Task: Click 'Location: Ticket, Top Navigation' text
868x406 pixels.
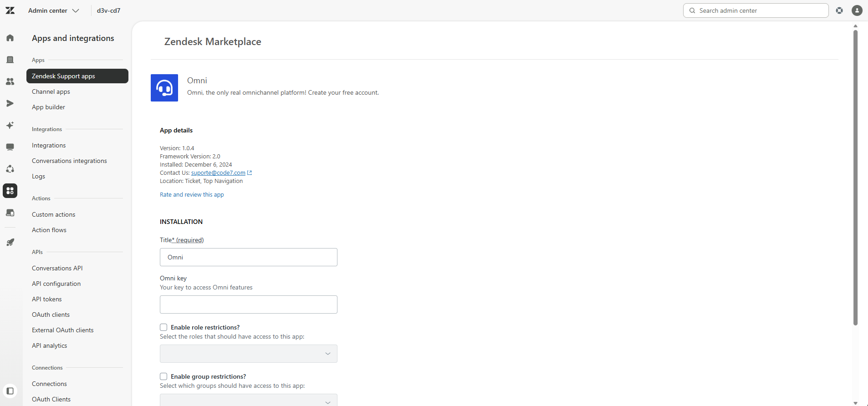Action: 201,181
